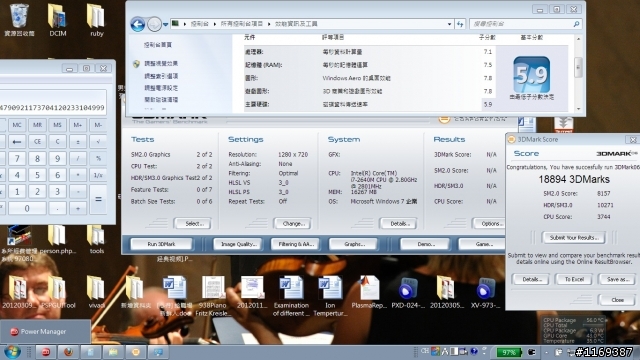The image size is (640, 360).
Task: Click Select... under Tests section
Action: tap(193, 223)
